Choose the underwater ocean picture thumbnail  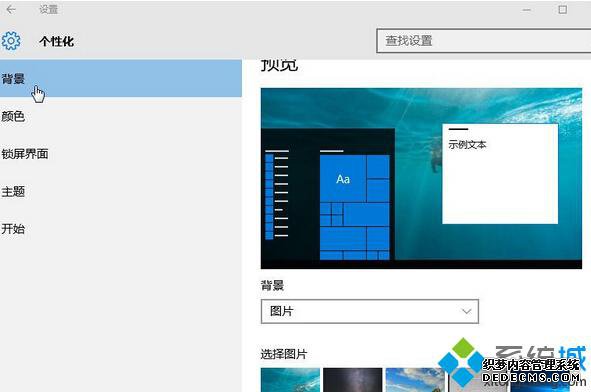tap(290, 380)
